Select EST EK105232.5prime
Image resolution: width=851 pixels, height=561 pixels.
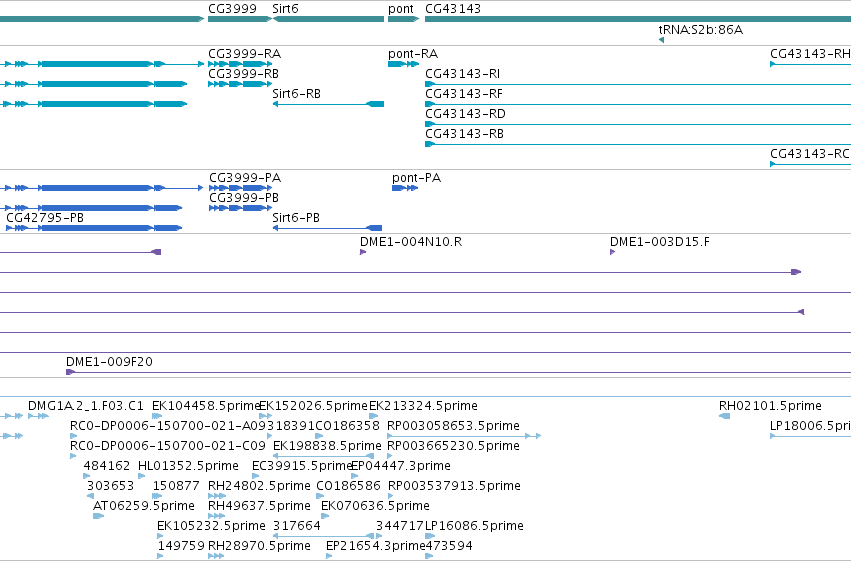[x=211, y=526]
